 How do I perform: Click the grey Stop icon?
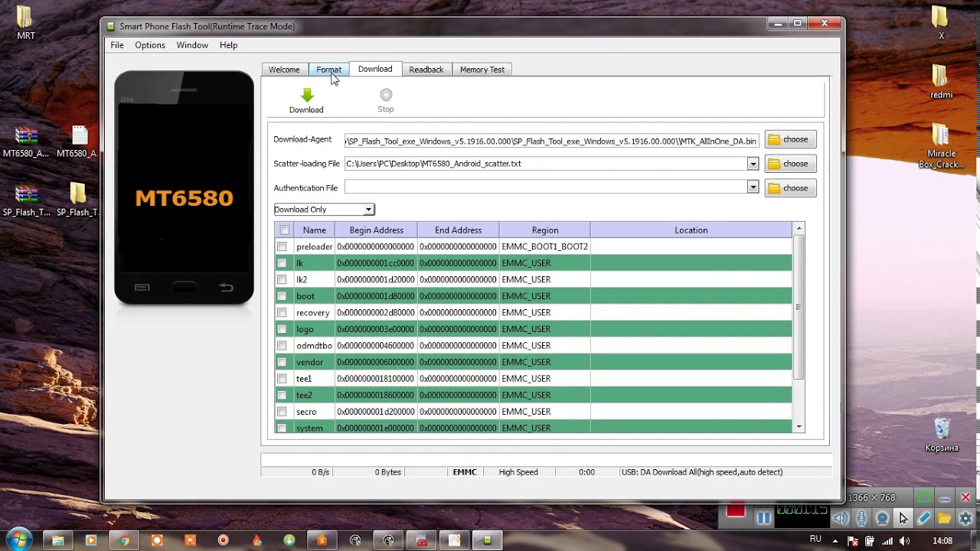pos(386,95)
